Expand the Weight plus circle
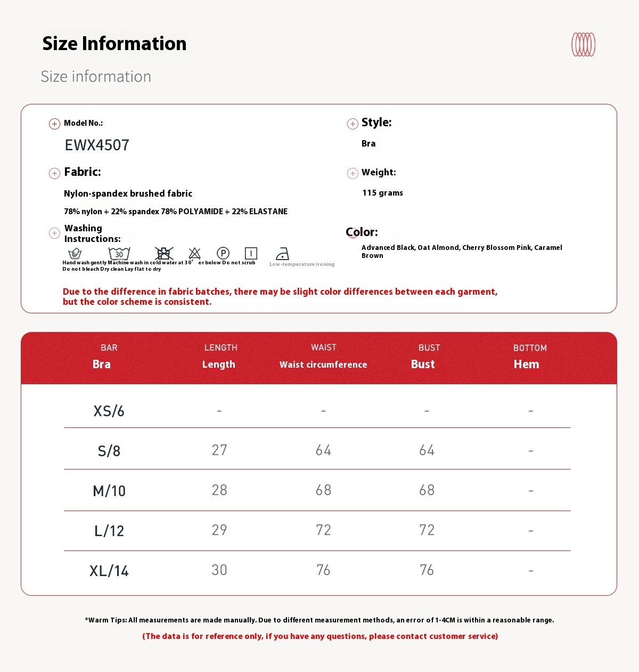This screenshot has width=639, height=672. (x=353, y=173)
